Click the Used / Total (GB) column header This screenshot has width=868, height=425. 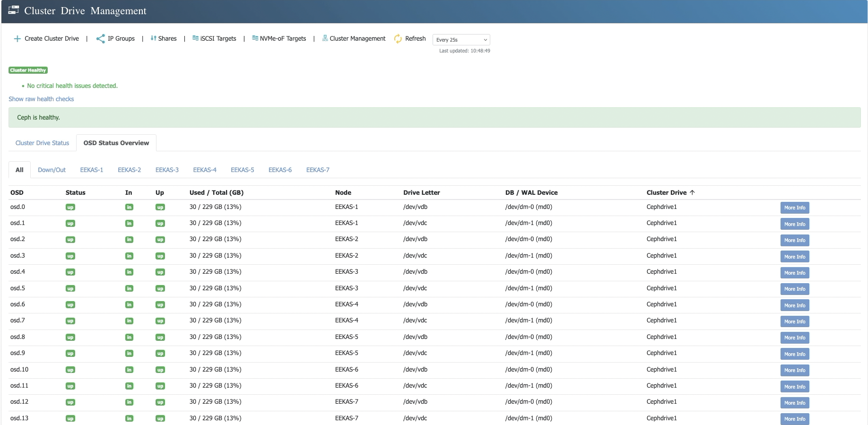[217, 192]
